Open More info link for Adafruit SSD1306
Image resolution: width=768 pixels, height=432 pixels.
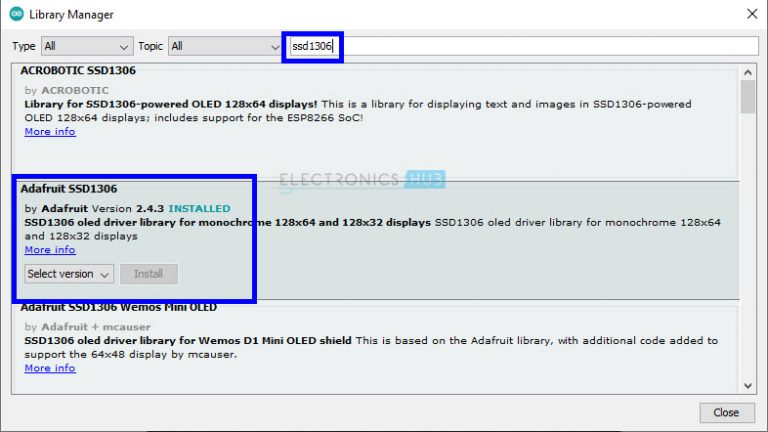tap(50, 250)
